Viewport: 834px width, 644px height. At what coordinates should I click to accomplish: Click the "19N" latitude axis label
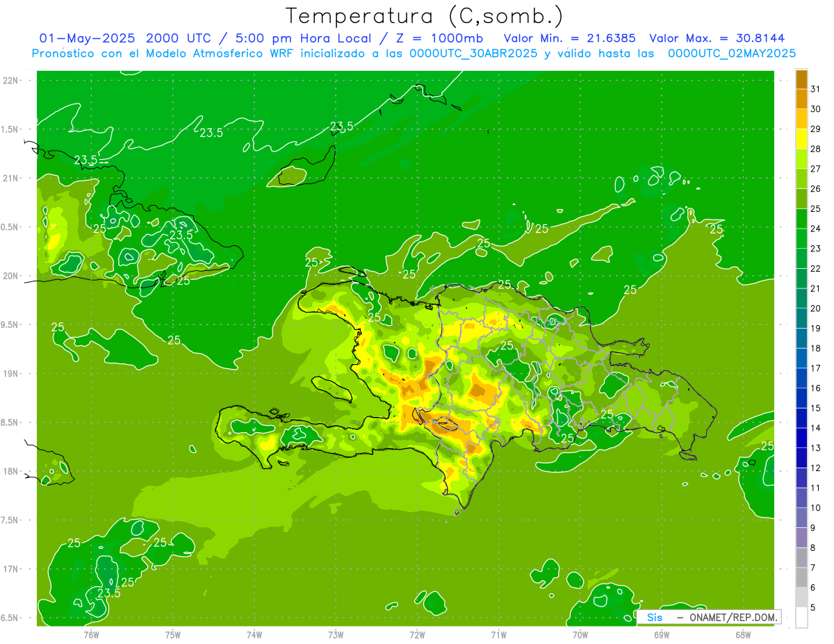[x=12, y=374]
